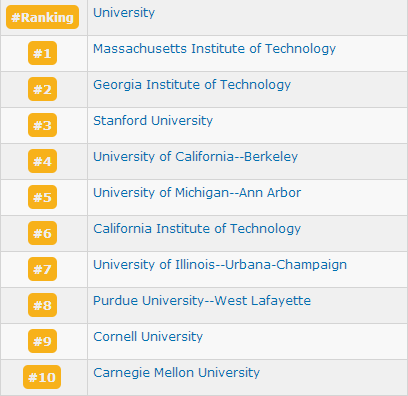Screen dimensions: 408x396
Task: Click the #5 rank badge
Action: point(42,197)
